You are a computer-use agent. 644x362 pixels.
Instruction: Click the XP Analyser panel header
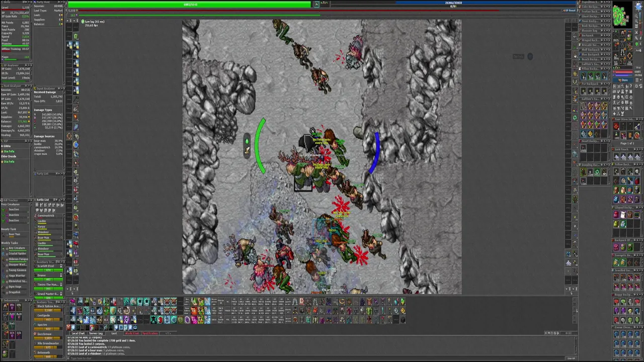pos(16,65)
